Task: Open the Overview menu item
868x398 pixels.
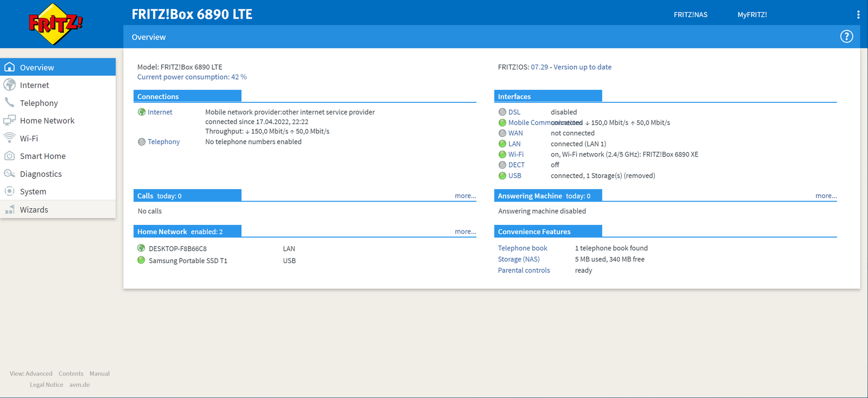Action: pos(58,67)
